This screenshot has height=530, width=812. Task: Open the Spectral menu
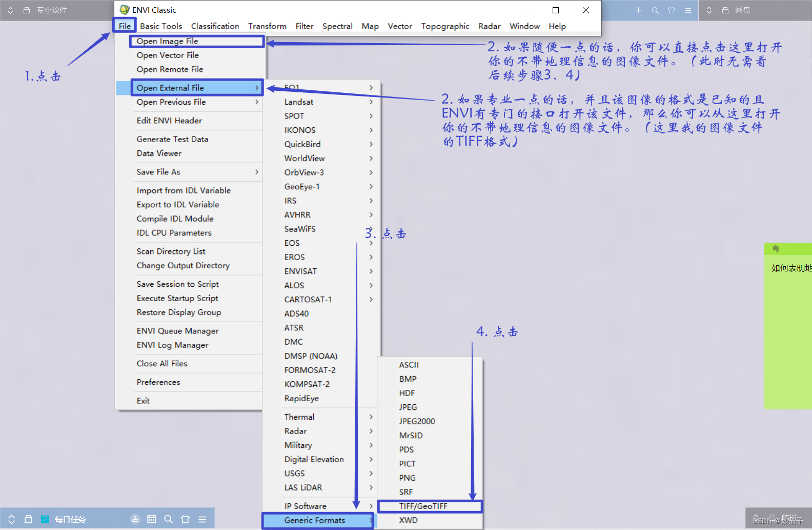click(337, 26)
